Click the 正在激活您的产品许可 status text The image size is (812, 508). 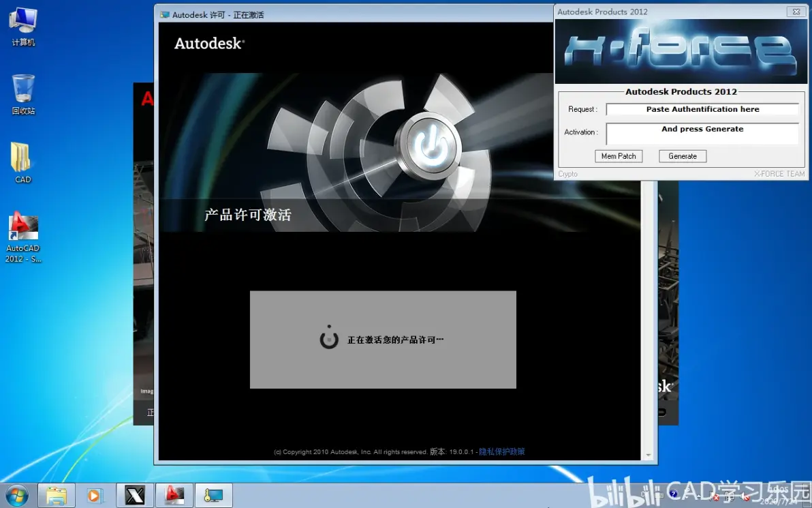click(396, 340)
